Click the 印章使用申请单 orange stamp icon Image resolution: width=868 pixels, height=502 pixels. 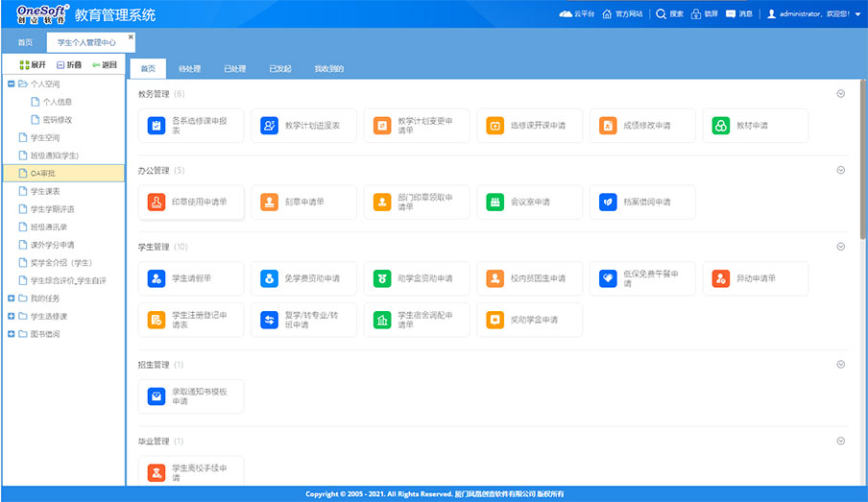[x=157, y=203]
